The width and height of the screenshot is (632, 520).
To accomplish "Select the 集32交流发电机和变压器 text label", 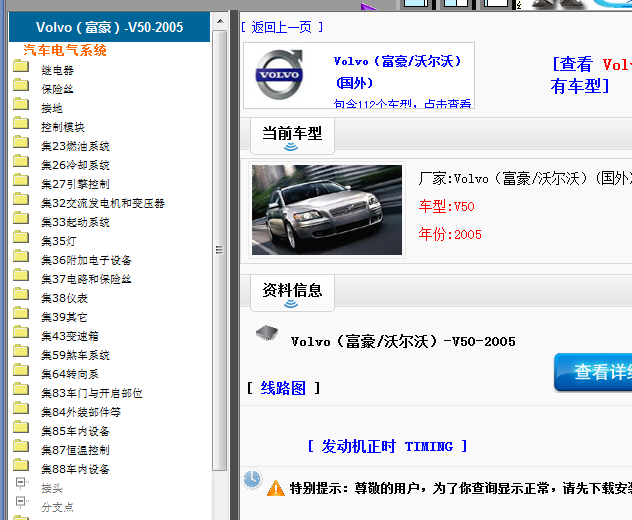I will pos(103,204).
